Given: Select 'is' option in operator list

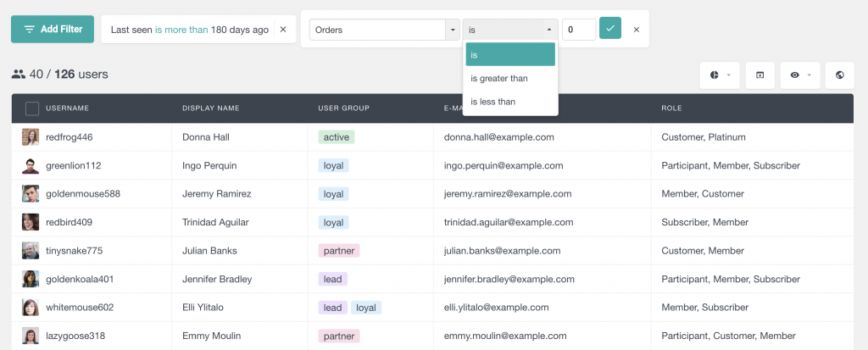Looking at the screenshot, I should 509,55.
